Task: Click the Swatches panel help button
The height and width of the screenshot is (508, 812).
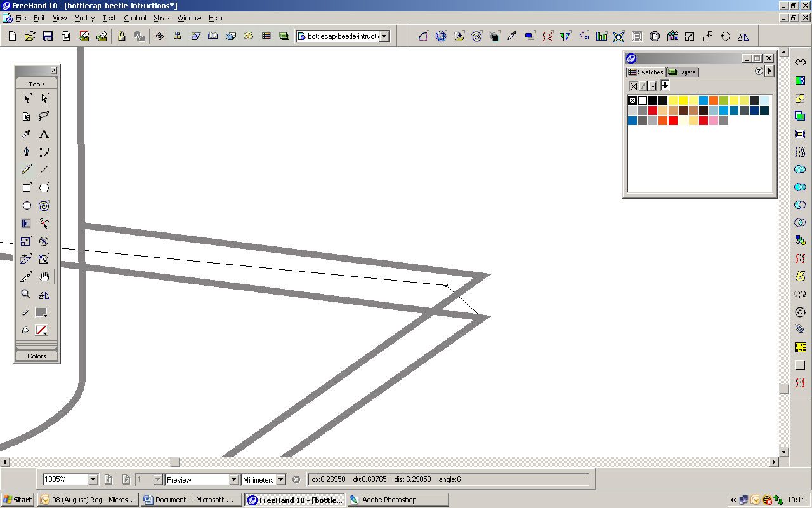Action: (x=759, y=71)
